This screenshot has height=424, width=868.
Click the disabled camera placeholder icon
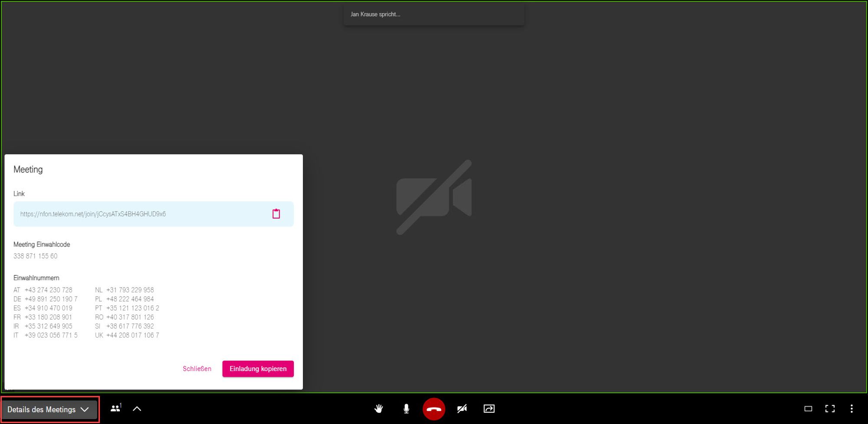click(434, 197)
